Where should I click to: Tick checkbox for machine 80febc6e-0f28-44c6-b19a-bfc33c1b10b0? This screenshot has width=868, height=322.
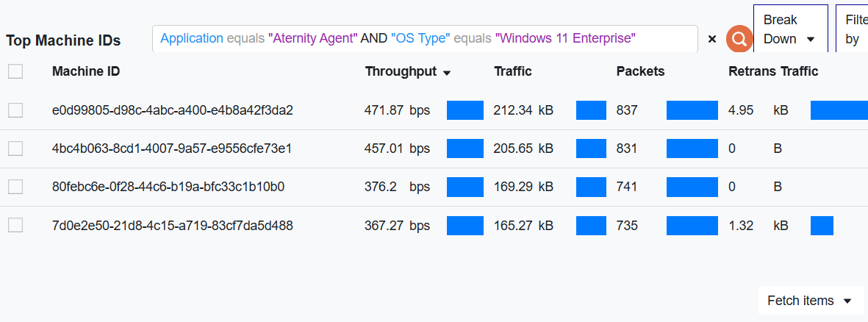pos(15,187)
